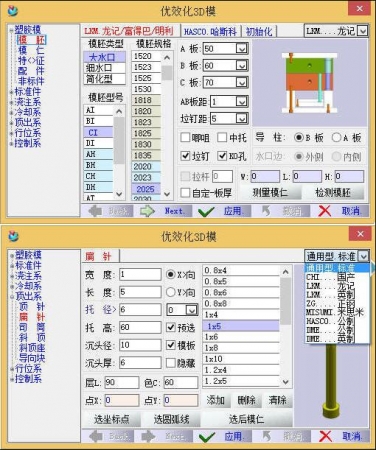Click the 选后模仁 button
Image resolution: width=376 pixels, height=450 pixels.
point(247,419)
